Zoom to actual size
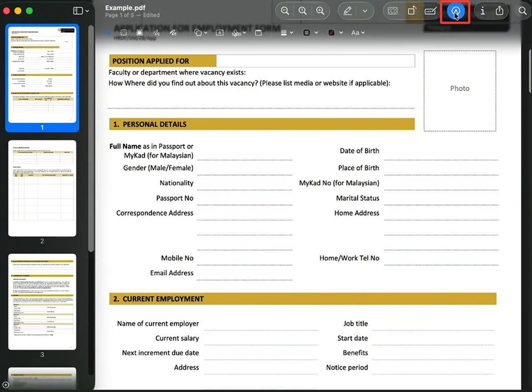This screenshot has height=392, width=532. pyautogui.click(x=303, y=11)
